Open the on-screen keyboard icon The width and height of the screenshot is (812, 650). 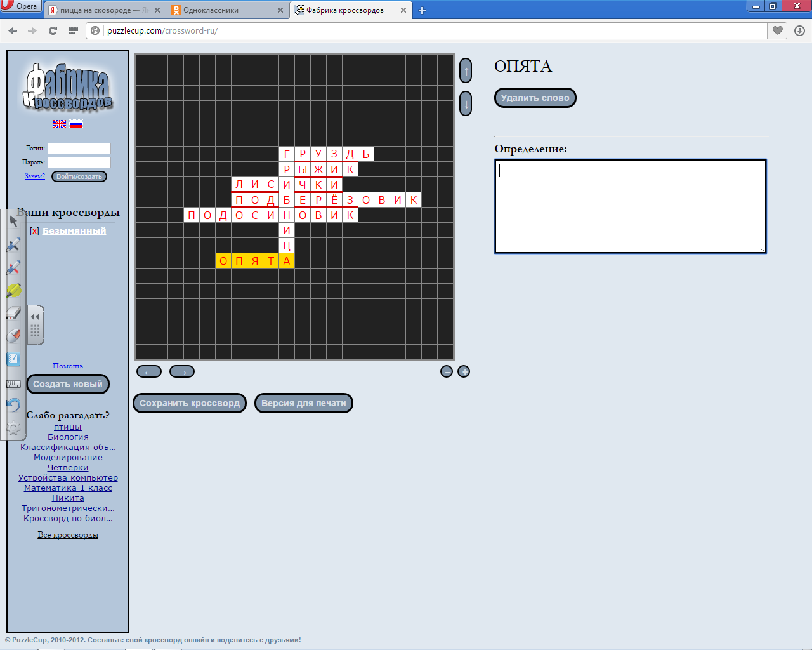pos(13,383)
